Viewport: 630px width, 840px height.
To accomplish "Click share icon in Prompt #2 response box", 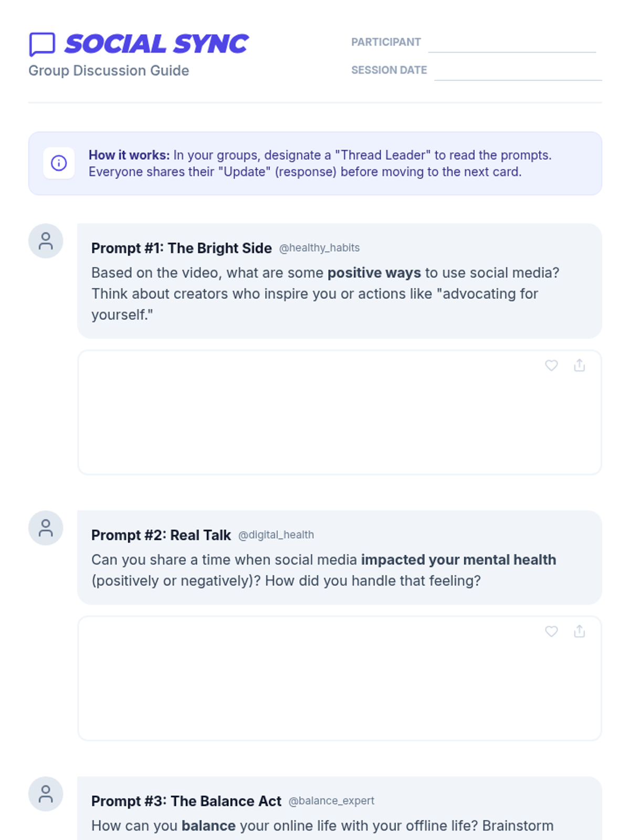I will click(x=579, y=631).
